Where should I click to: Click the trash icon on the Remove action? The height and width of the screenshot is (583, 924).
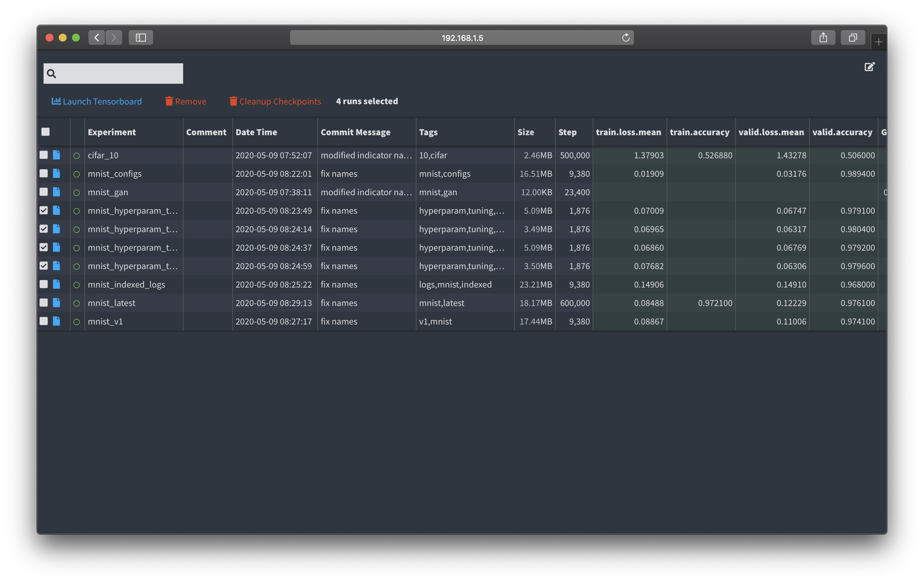point(169,101)
